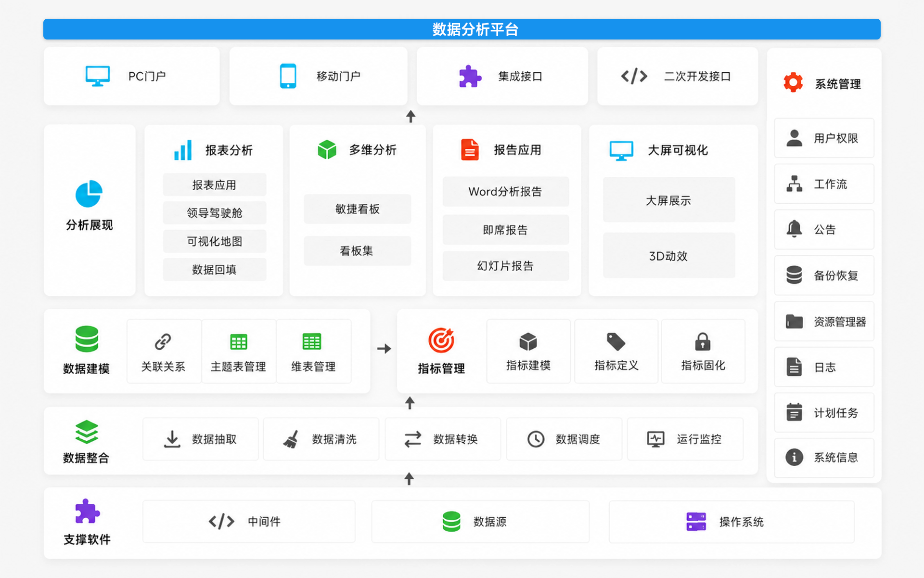Viewport: 924px width, 578px height.
Task: Click the 大屏可视化 screen icon
Action: (x=621, y=151)
